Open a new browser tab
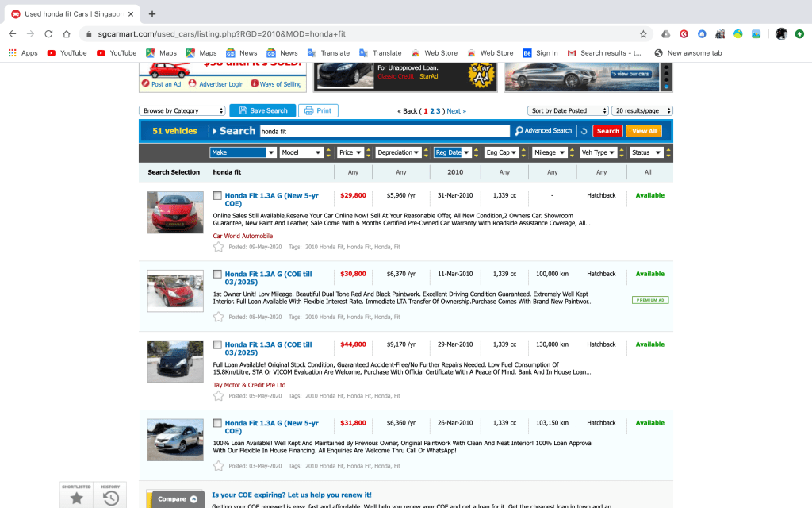 (152, 13)
